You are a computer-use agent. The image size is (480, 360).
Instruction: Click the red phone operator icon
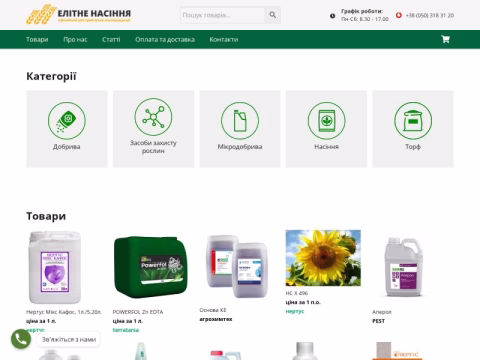tap(399, 15)
